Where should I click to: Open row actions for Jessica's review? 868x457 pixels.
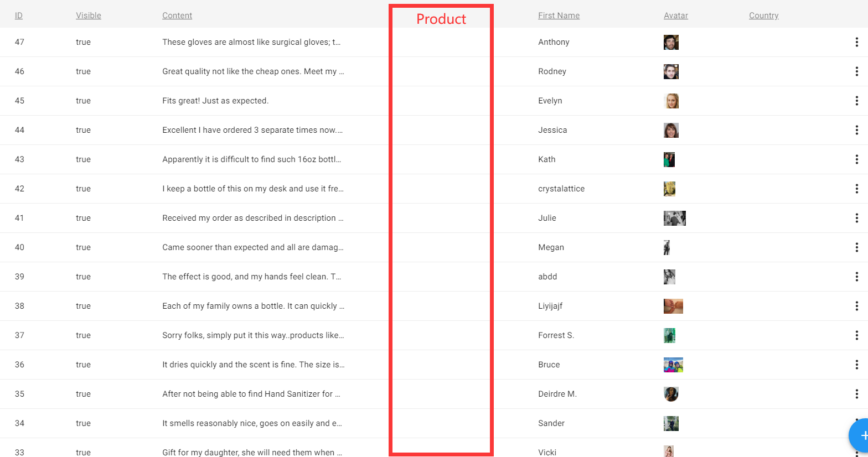(856, 130)
